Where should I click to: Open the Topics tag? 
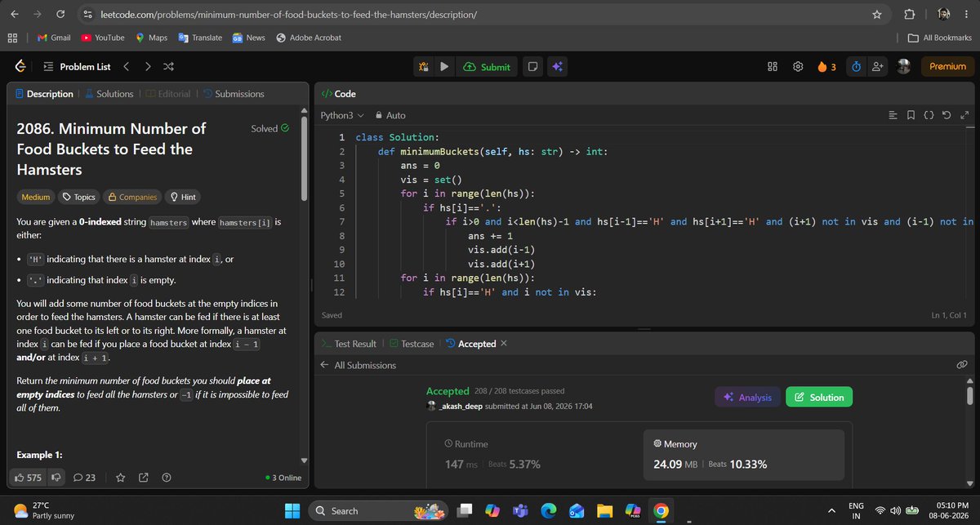coord(78,197)
